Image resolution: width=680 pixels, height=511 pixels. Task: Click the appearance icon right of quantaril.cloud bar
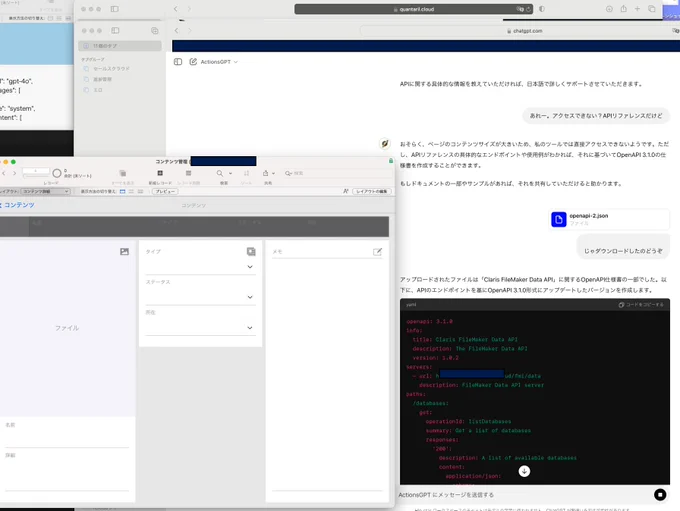[542, 9]
